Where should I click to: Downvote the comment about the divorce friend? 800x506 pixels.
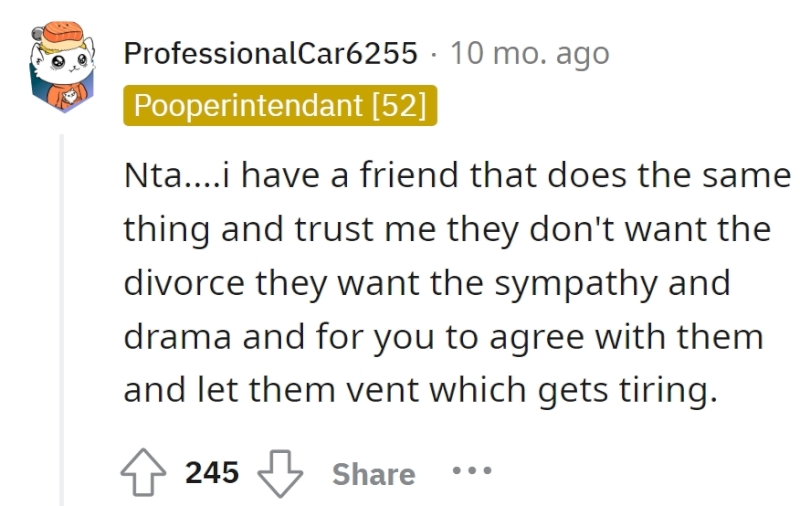[x=280, y=473]
